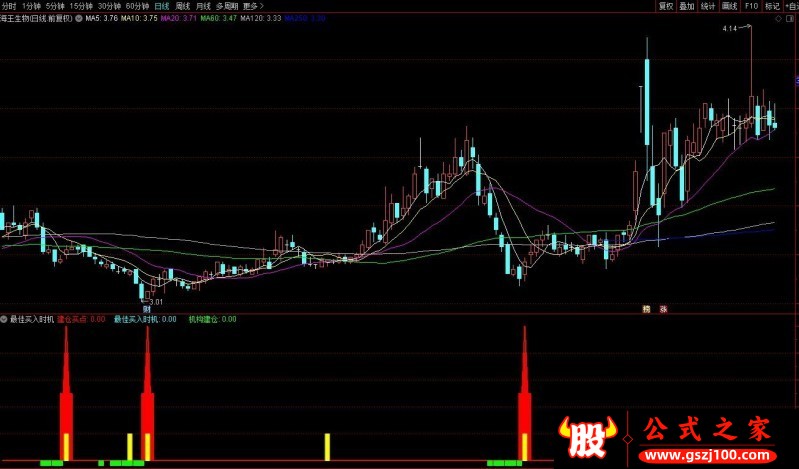Click the 4.14 high price marker

coord(729,29)
